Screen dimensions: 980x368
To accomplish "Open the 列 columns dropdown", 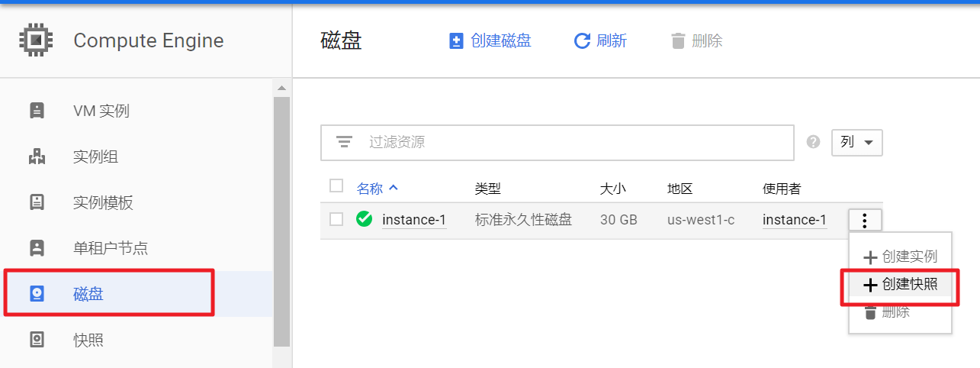I will pyautogui.click(x=856, y=142).
